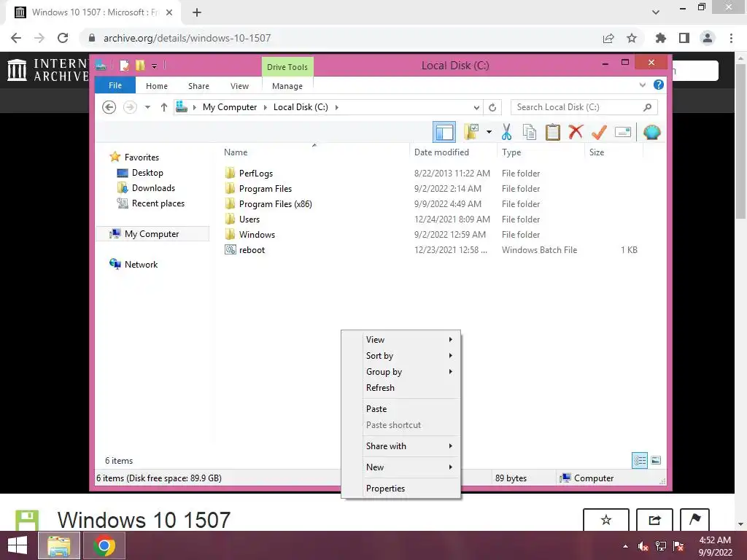Select Network in navigation pane
This screenshot has height=560, width=747.
click(x=141, y=264)
